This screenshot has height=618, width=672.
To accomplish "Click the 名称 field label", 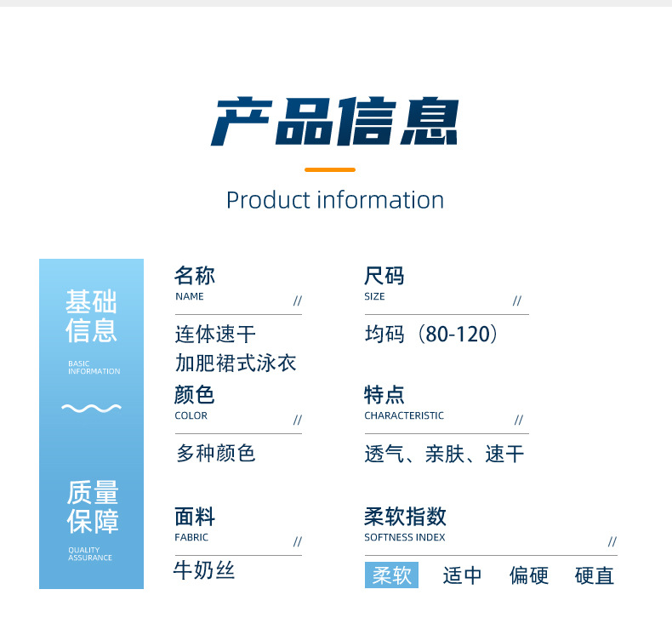I will pyautogui.click(x=195, y=276).
